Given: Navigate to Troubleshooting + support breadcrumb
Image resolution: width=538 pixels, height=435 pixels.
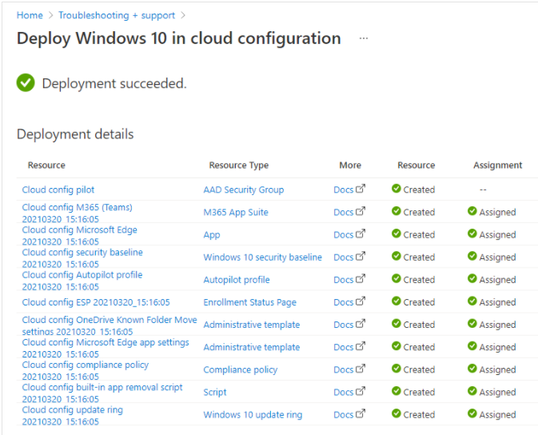Looking at the screenshot, I should pos(117,15).
